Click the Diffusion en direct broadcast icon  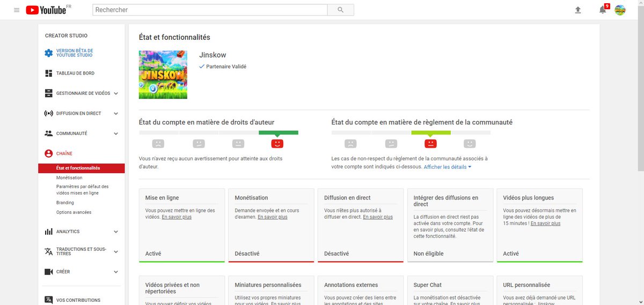pyautogui.click(x=48, y=114)
